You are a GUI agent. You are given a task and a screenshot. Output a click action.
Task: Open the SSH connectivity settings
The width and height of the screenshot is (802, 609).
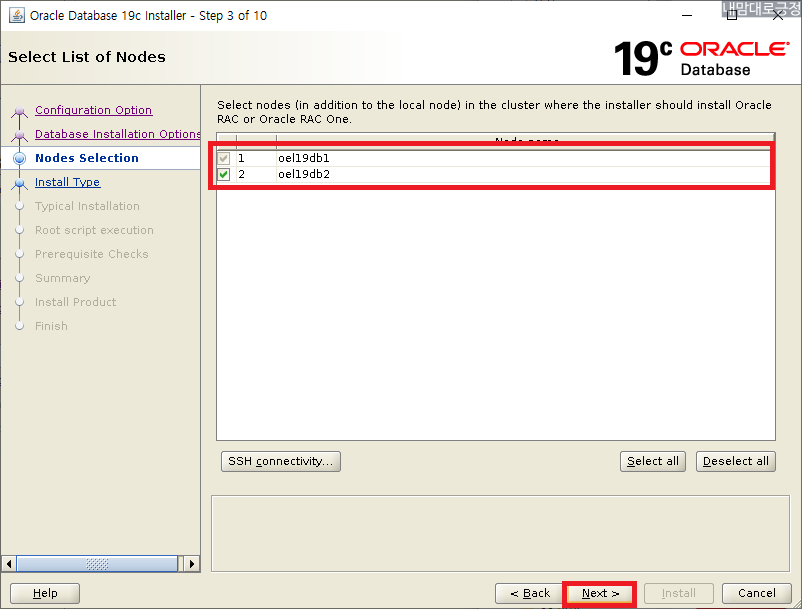click(x=281, y=461)
